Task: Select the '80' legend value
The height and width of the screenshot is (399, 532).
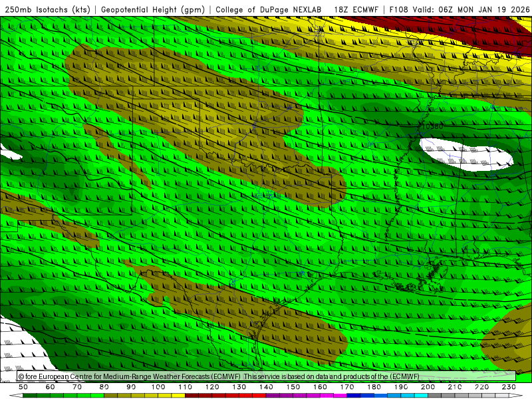Action: point(104,387)
